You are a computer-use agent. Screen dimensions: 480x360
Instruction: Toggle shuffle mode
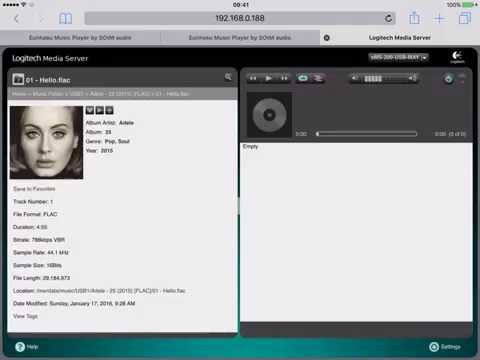click(318, 78)
